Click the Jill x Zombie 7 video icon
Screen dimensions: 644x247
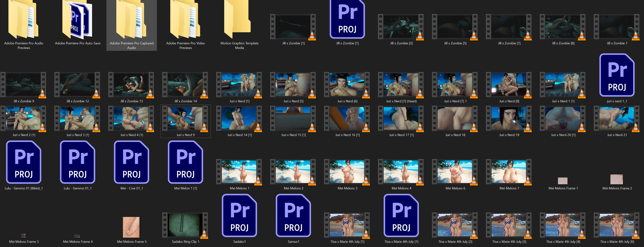[617, 27]
